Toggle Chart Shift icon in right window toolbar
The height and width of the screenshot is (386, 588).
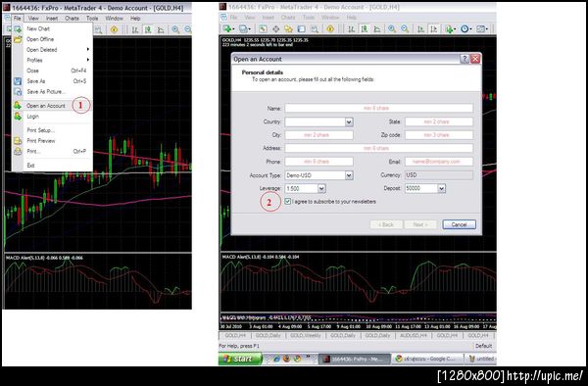[434, 28]
